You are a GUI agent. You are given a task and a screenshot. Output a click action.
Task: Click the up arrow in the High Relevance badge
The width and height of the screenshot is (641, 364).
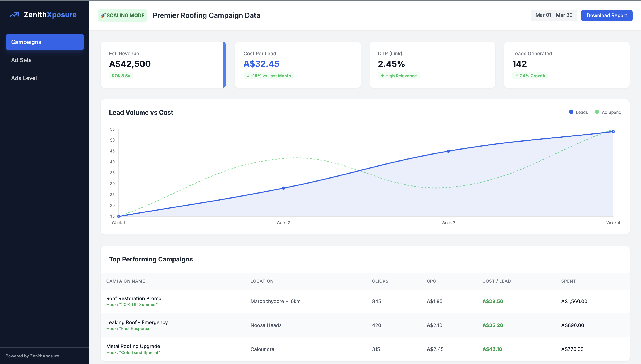(x=382, y=76)
